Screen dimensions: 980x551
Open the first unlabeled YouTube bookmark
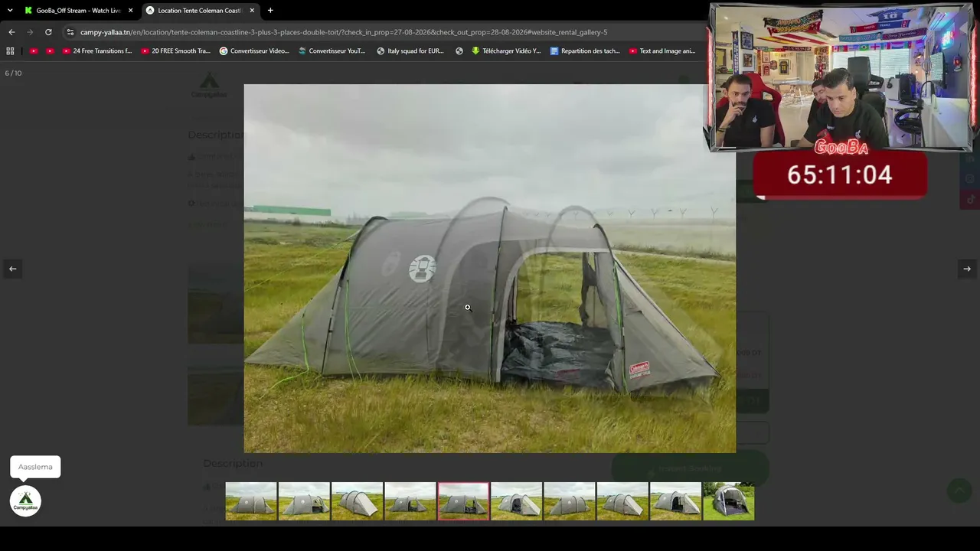tap(34, 51)
